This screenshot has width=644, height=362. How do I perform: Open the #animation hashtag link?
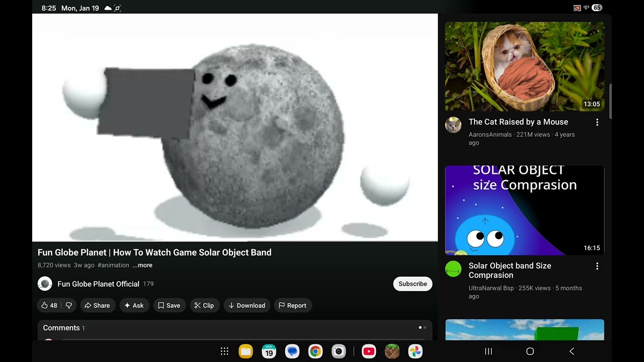pyautogui.click(x=113, y=265)
